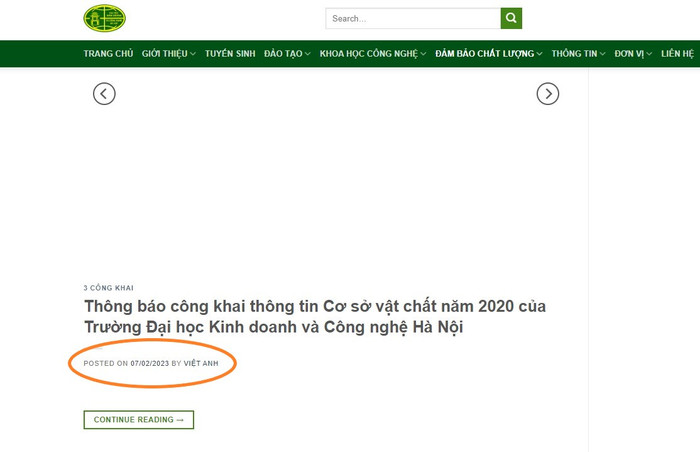Go to previous slide with left arrow
Screen dimensions: 700x452
[104, 94]
